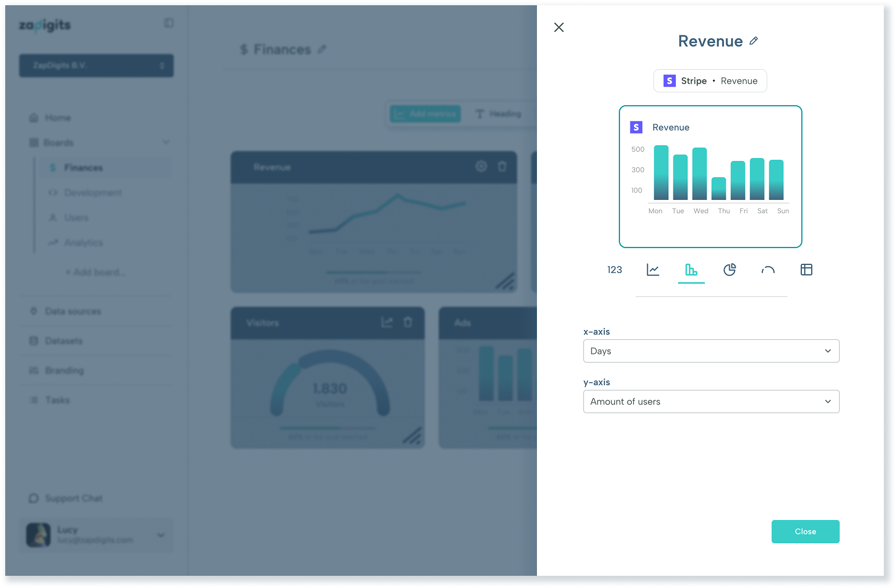Screen dimensions: 896x588
Task: Click the Stripe Revenue source chip
Action: click(710, 81)
